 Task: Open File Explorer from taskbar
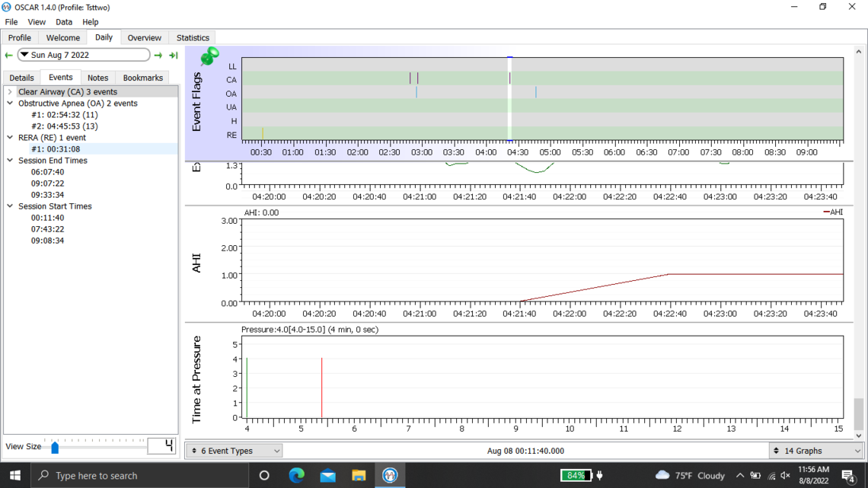click(359, 475)
